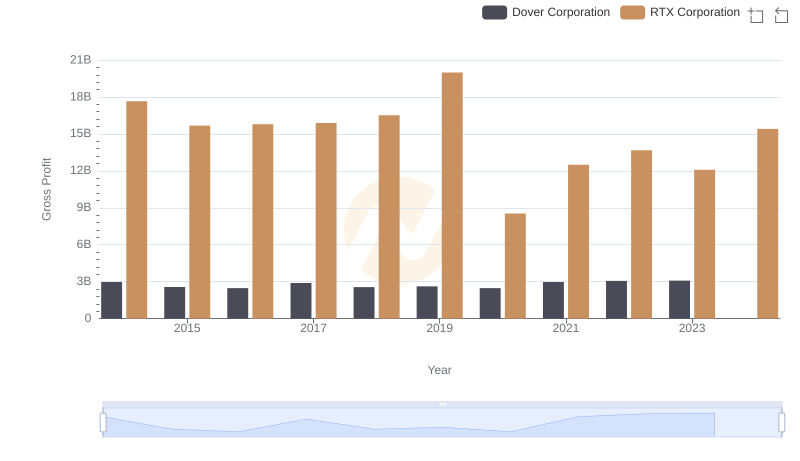Click the RTX bar for 2022
Image resolution: width=800 pixels, height=461 pixels.
(641, 234)
